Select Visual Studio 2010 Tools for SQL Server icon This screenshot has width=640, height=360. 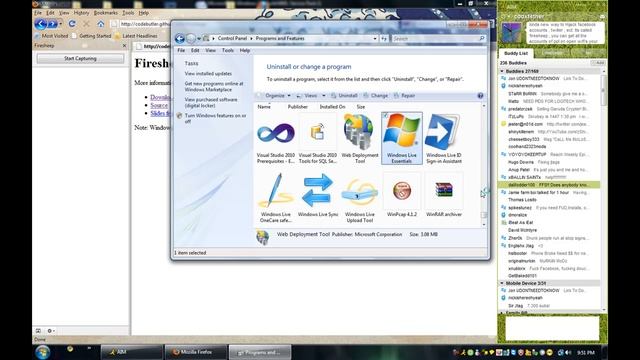318,138
